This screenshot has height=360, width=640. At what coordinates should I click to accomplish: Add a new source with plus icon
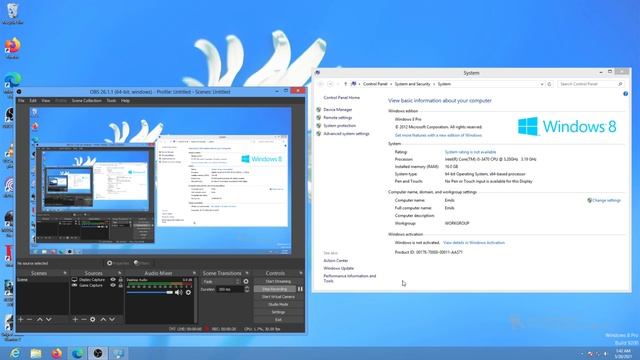coord(75,319)
